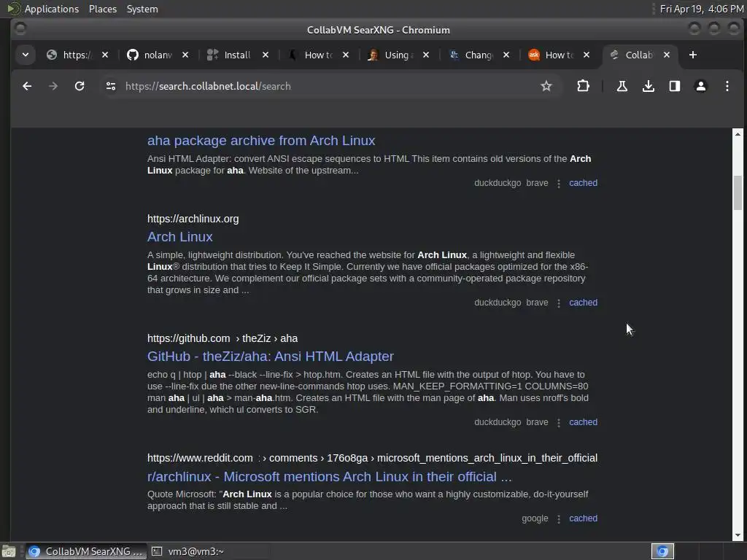This screenshot has width=747, height=560.
Task: Open the Downloads tray icon
Action: tap(648, 86)
